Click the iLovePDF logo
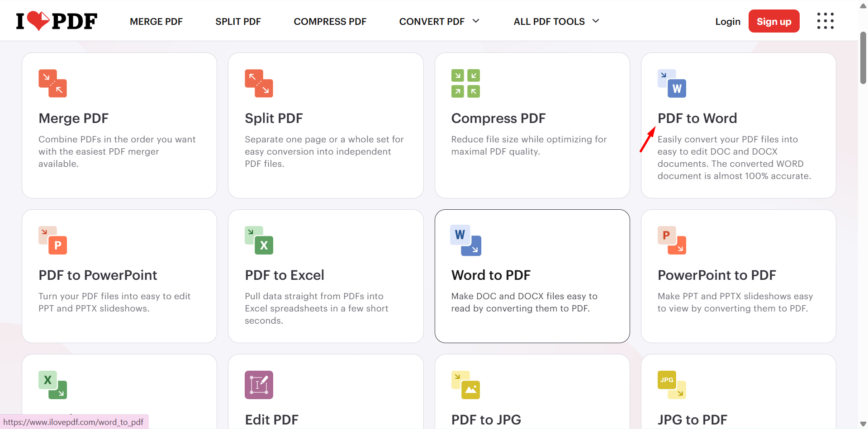868x429 pixels. click(57, 21)
